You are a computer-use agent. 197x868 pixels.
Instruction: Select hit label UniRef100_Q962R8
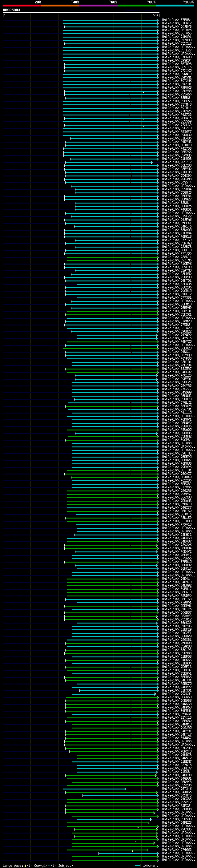[x=177, y=491]
